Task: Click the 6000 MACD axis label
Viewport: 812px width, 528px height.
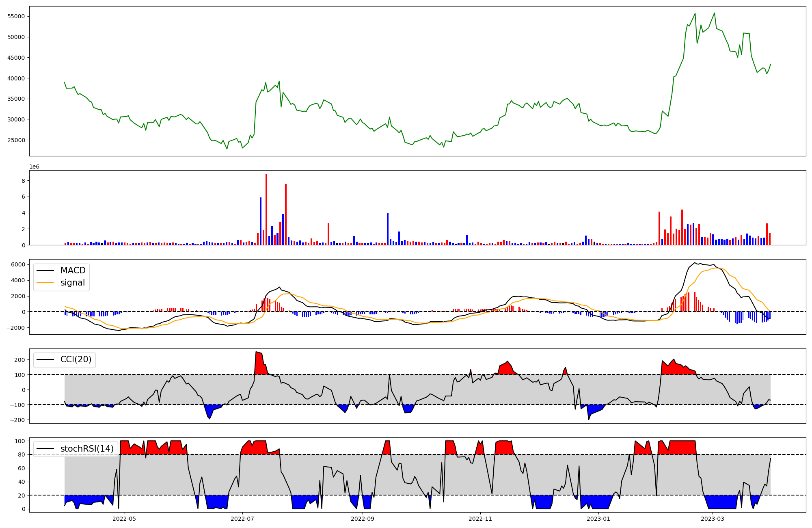Action: pos(18,264)
